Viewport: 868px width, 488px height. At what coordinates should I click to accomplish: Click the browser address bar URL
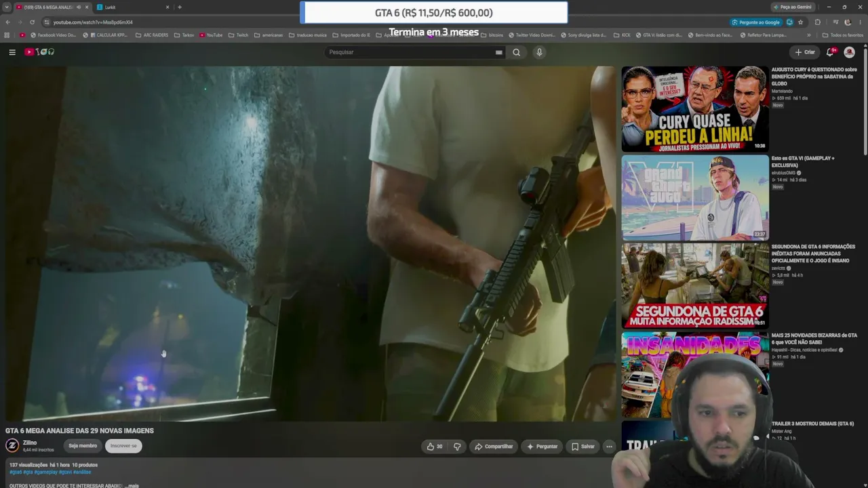click(x=93, y=22)
